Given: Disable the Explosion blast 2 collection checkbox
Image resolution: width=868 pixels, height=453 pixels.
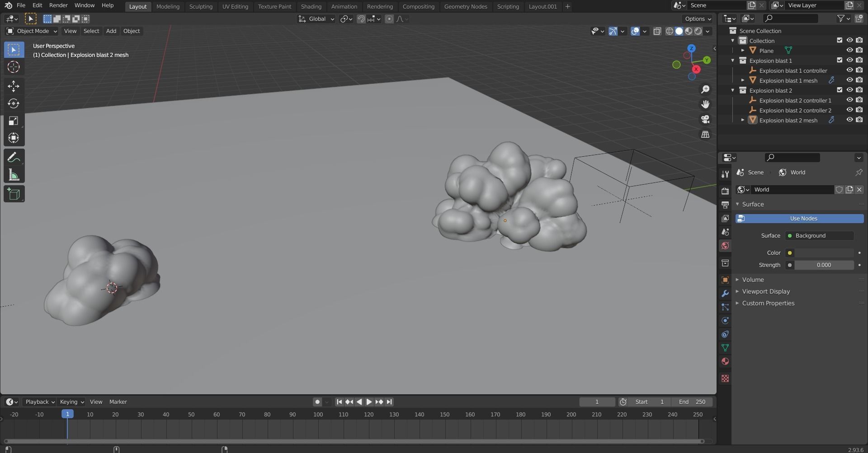Looking at the screenshot, I should point(840,90).
